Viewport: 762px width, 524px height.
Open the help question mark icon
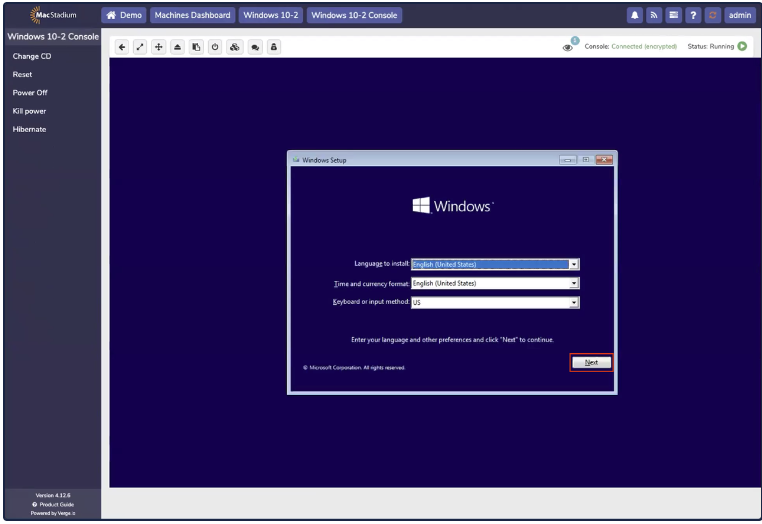pos(692,15)
